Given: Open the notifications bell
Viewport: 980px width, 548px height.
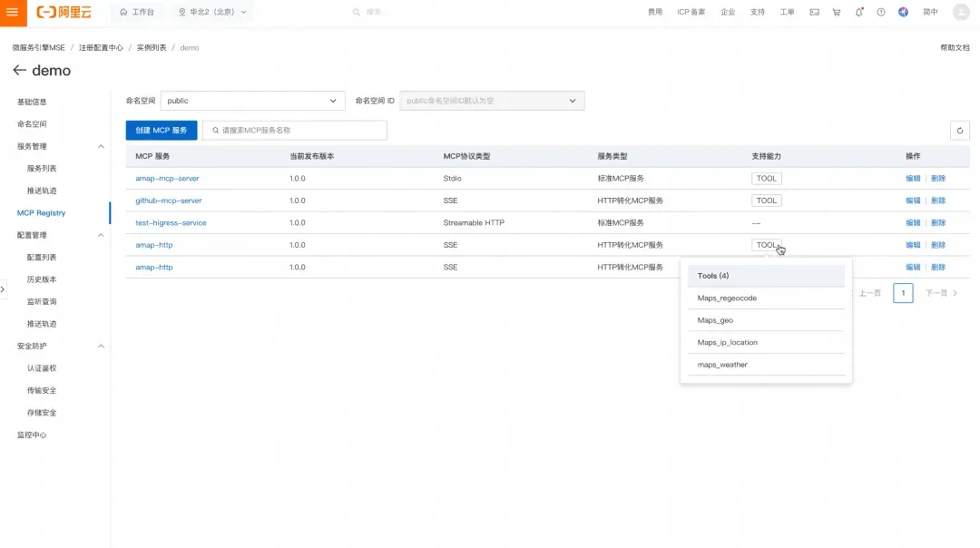Looking at the screenshot, I should tap(858, 12).
